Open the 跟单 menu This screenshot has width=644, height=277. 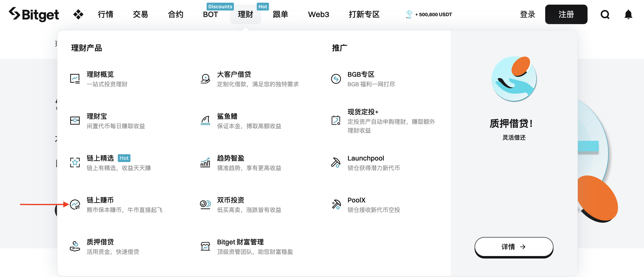point(280,15)
